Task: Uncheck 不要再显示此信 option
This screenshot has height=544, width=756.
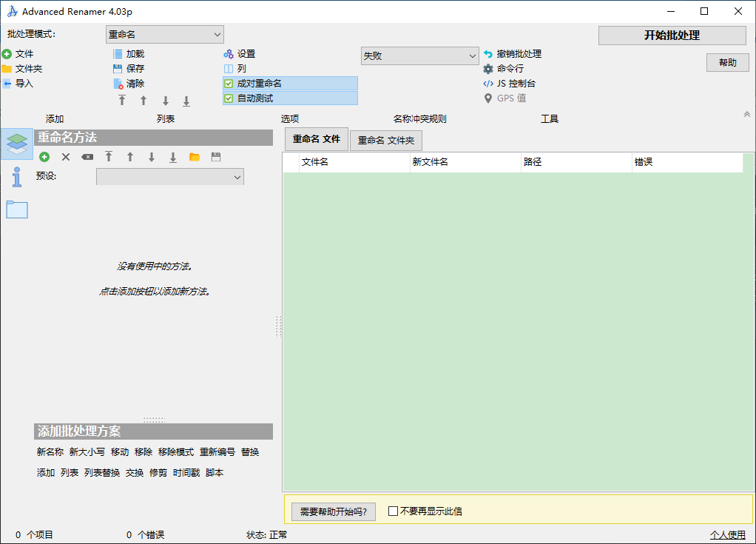Action: 392,511
